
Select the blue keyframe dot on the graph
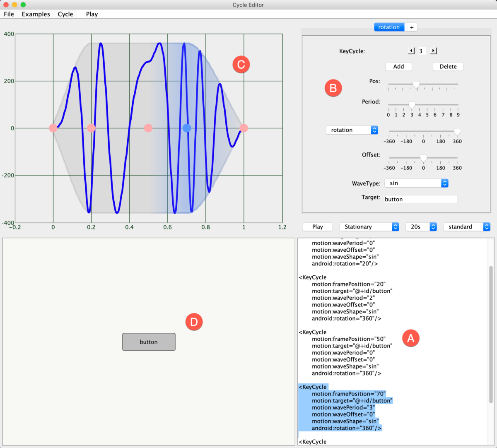pyautogui.click(x=187, y=128)
